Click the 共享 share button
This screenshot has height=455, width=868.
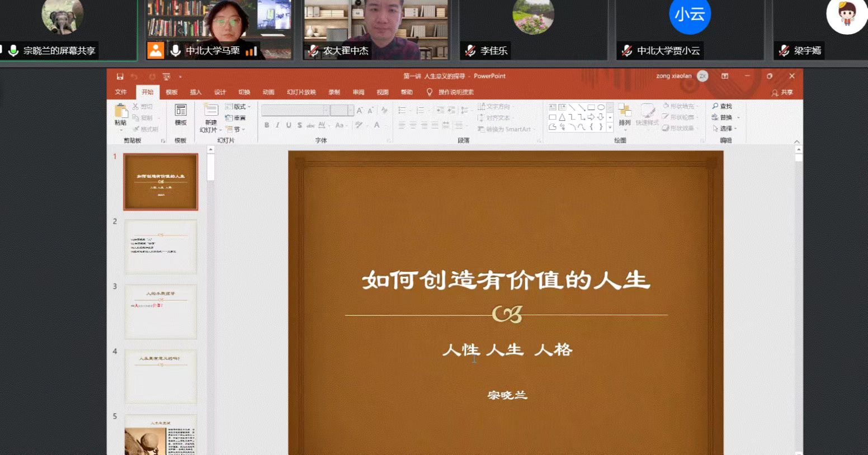pyautogui.click(x=782, y=92)
